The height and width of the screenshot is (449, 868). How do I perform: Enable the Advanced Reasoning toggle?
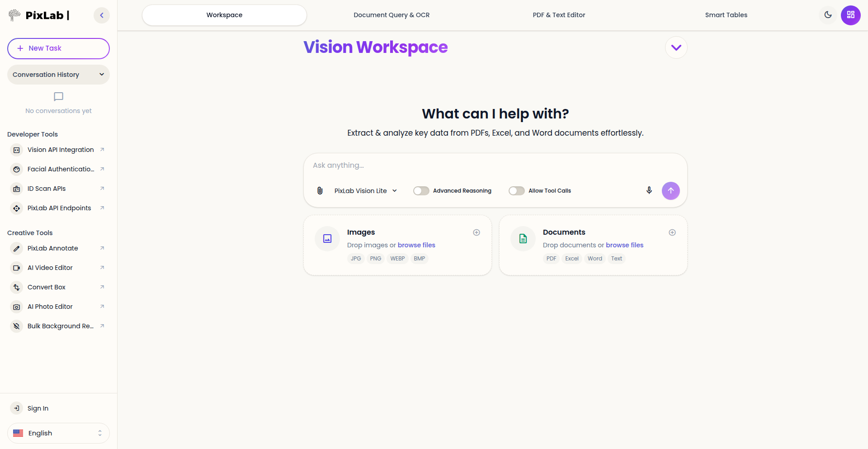click(421, 191)
